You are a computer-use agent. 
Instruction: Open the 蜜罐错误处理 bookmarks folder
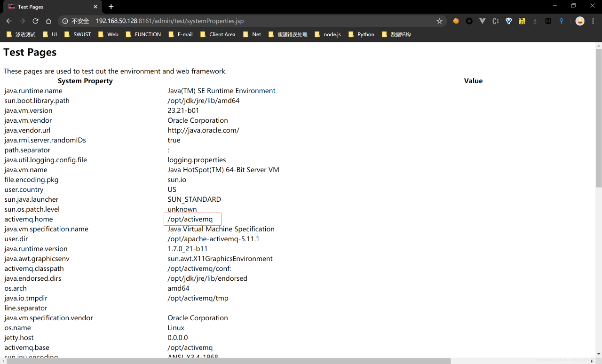pyautogui.click(x=287, y=34)
